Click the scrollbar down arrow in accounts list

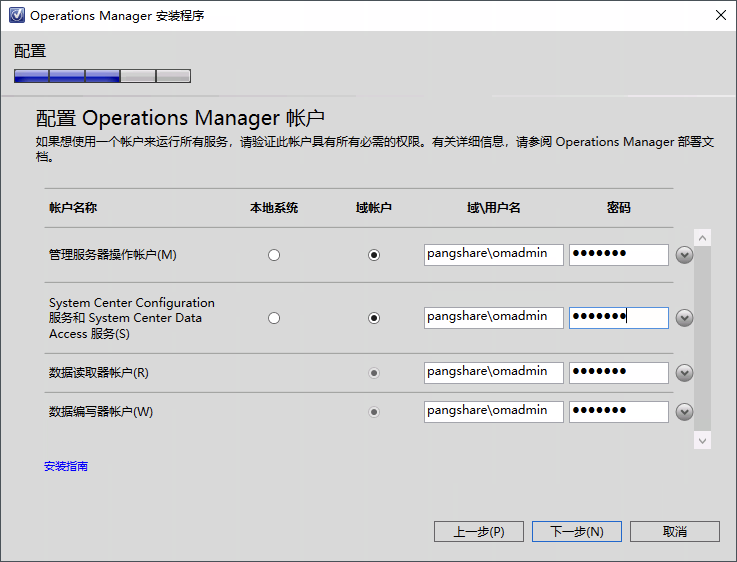point(702,441)
